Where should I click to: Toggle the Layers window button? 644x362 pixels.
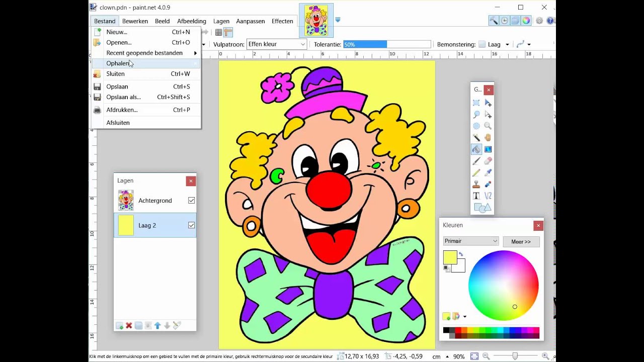click(x=515, y=21)
